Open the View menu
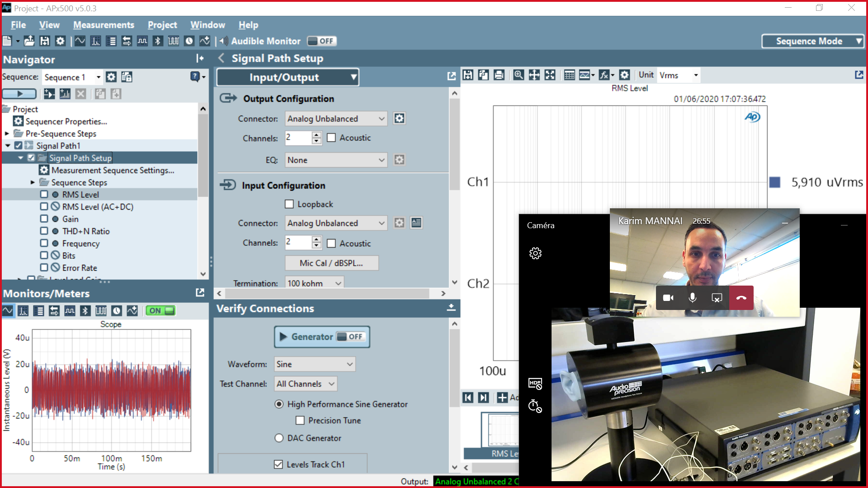 point(49,25)
